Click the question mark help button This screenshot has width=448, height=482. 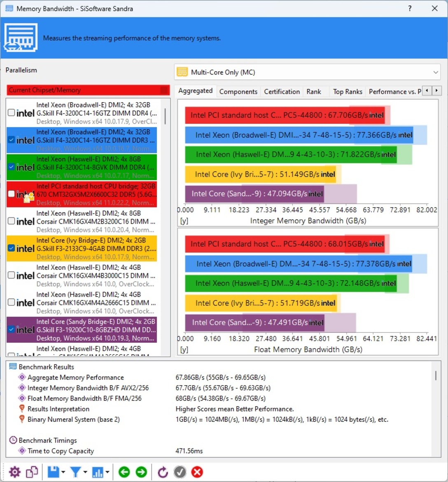410,8
